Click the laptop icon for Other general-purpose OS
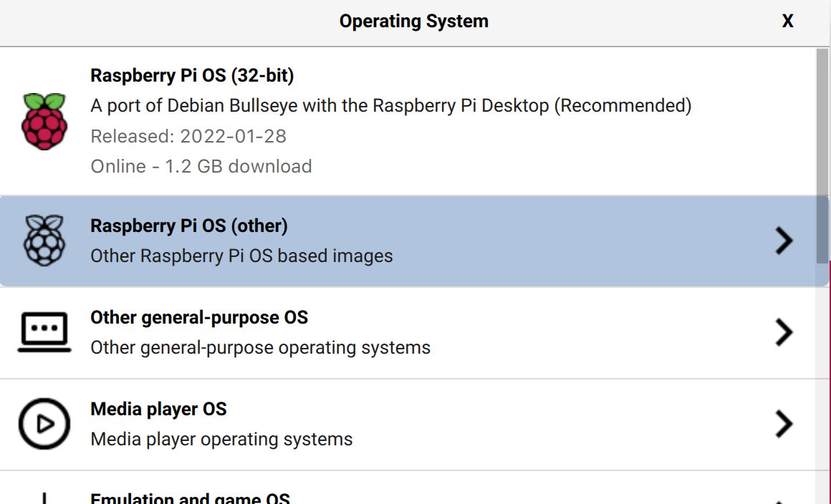The height and width of the screenshot is (504, 831). click(44, 332)
